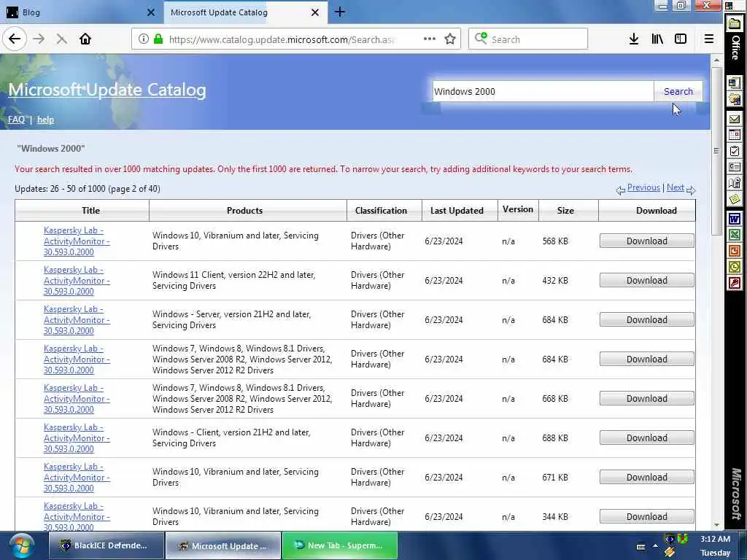Open Kaspersky Lab link in the 568 KB row
This screenshot has height=560, width=747.
pos(77,241)
